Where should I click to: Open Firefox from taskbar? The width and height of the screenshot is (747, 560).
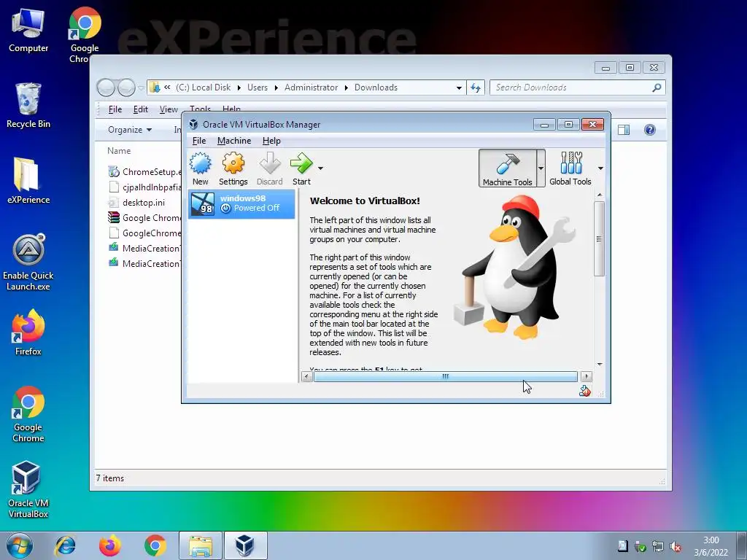110,545
